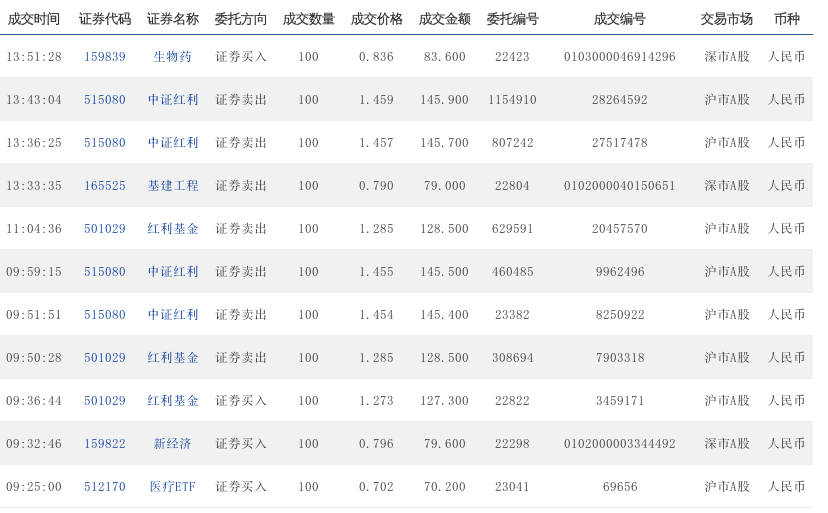
Task: Select trade number 20457570
Action: (619, 229)
